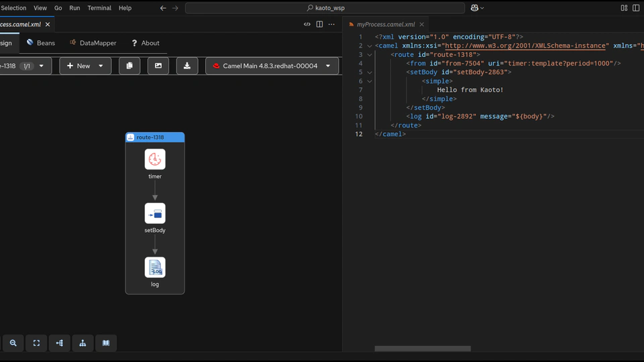Expand the New dropdown arrow
The image size is (644, 362).
(x=101, y=66)
